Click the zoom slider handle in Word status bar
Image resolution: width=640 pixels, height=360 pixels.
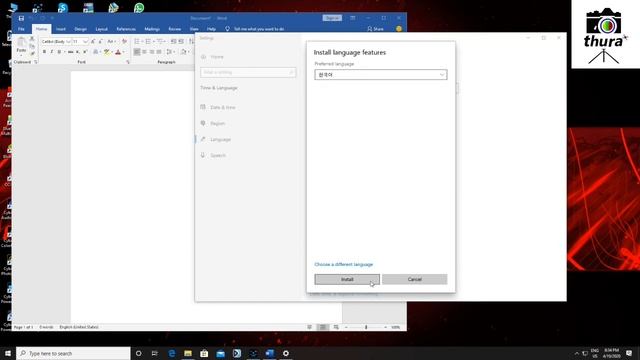(x=366, y=327)
